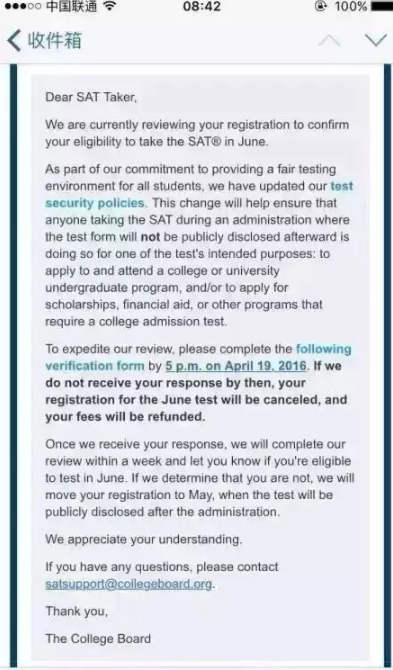Tap the Thank you closing line
Image resolution: width=393 pixels, height=670 pixels.
(76, 611)
